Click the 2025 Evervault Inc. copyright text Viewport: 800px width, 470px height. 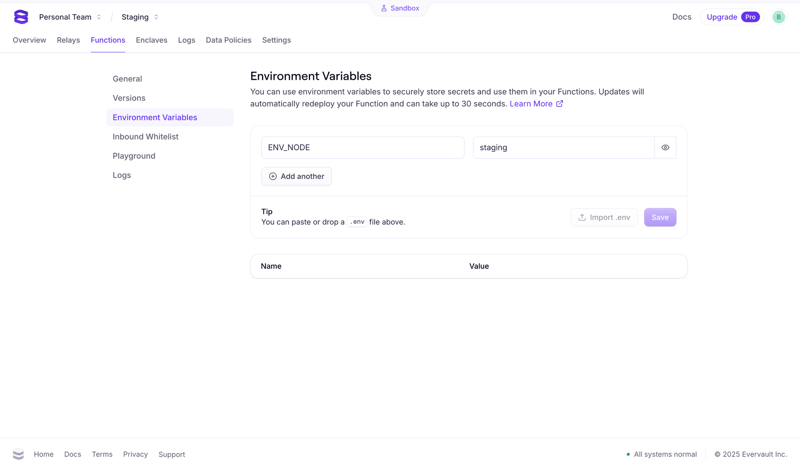click(751, 454)
